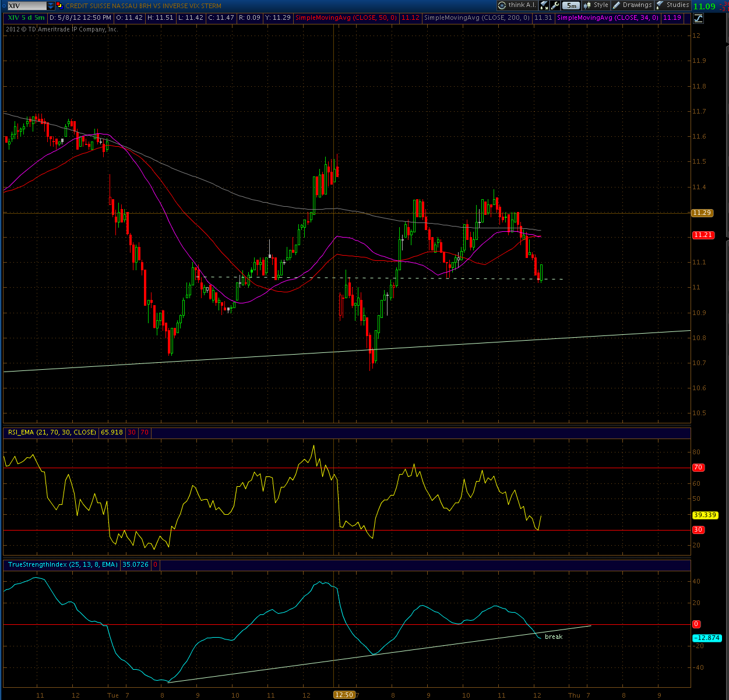Click the red 70 RSI level marker
This screenshot has height=700, width=729.
click(698, 467)
